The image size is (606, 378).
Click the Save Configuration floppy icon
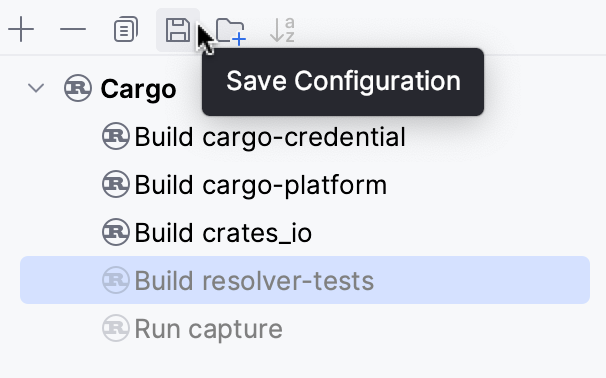pos(178,30)
